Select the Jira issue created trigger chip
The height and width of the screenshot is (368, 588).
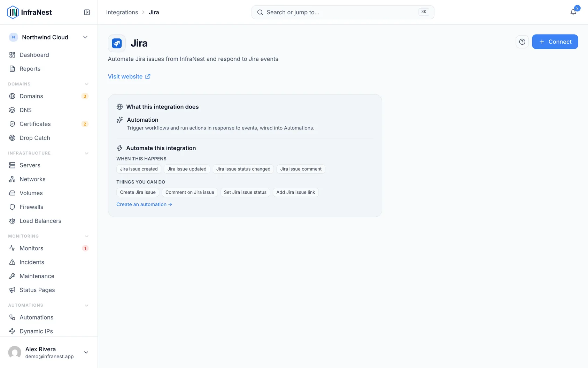tap(139, 169)
